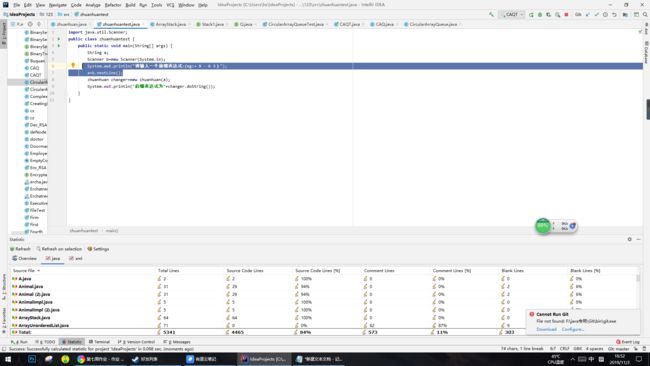Click the Git commit checkmark icon
650x366 pixels.
click(x=597, y=15)
